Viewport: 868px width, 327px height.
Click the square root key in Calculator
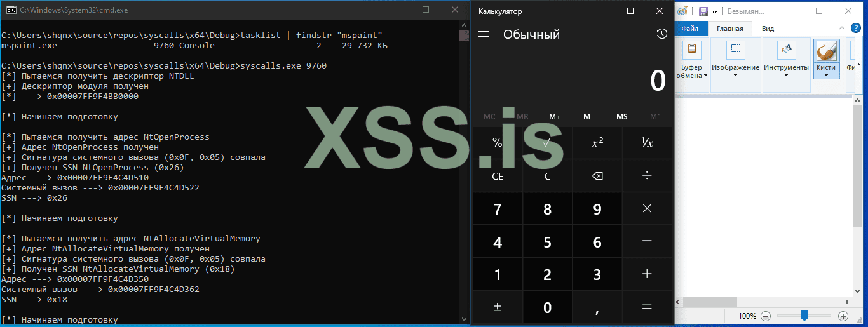pyautogui.click(x=547, y=143)
